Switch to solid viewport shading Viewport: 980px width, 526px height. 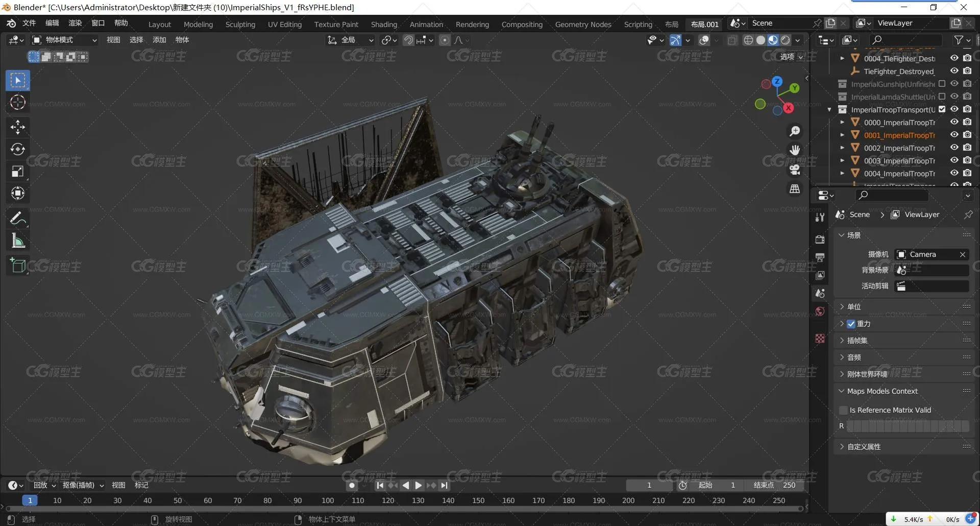point(761,40)
